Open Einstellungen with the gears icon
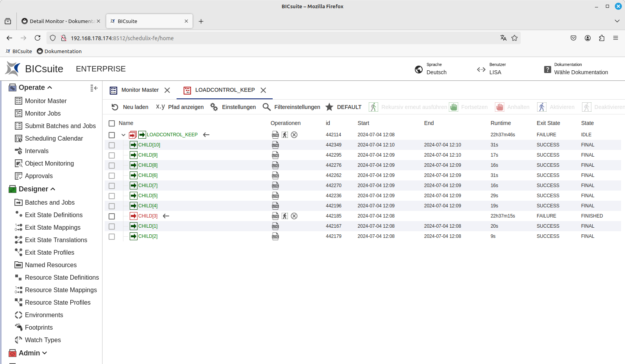 [214, 107]
